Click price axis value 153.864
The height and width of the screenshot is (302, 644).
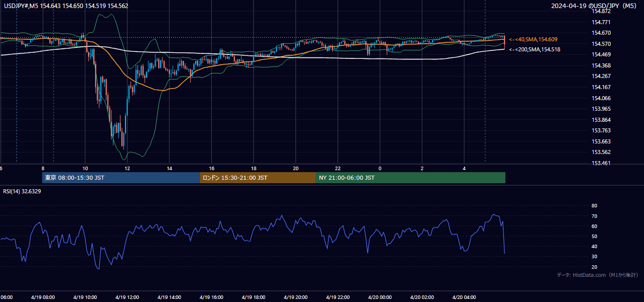602,120
